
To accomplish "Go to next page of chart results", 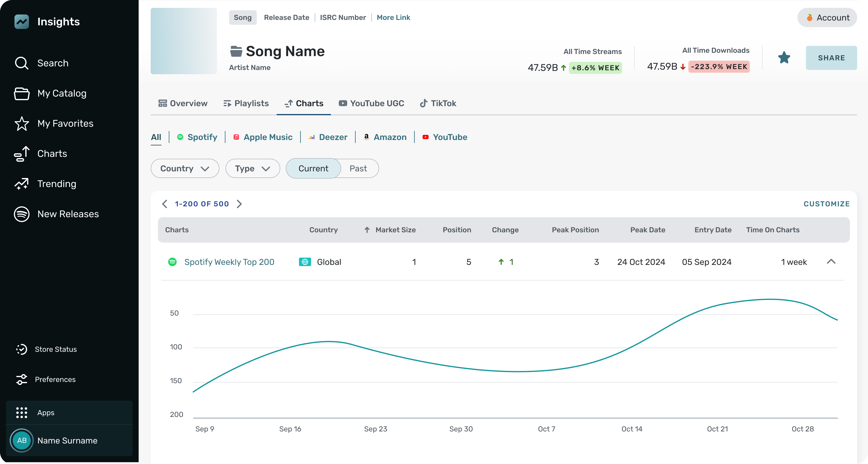I will 239,204.
